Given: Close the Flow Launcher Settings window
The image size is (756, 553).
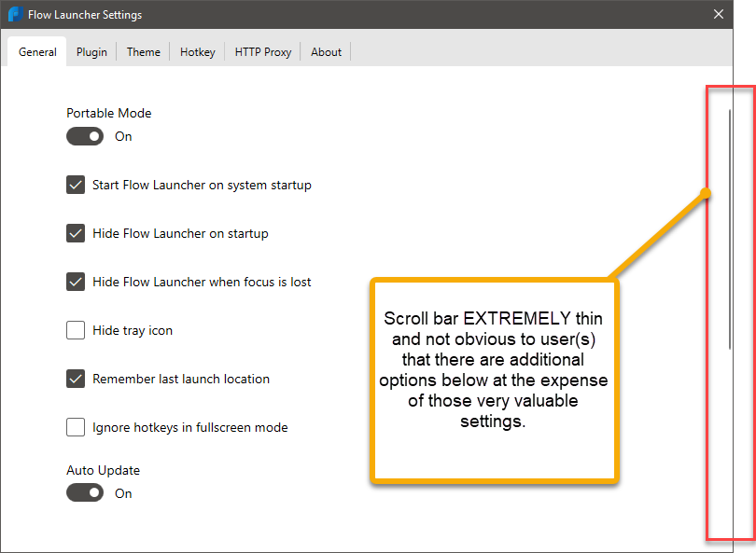Looking at the screenshot, I should pos(719,14).
